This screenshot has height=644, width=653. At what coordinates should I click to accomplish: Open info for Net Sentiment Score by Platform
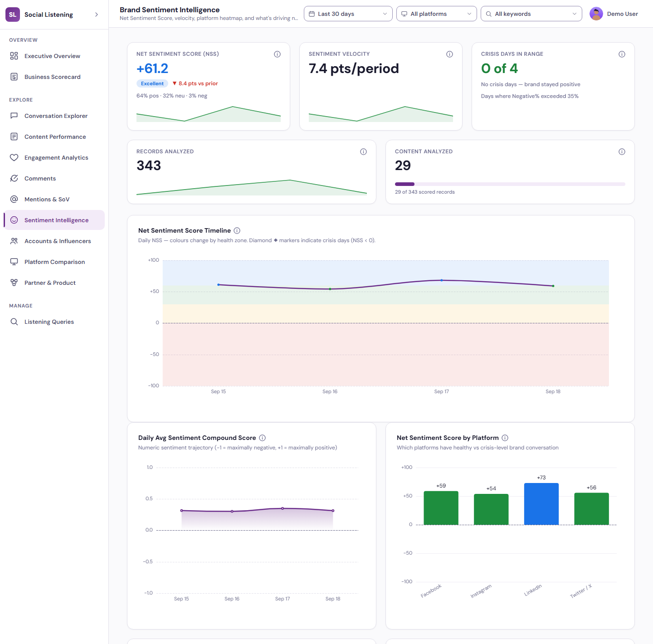[505, 438]
